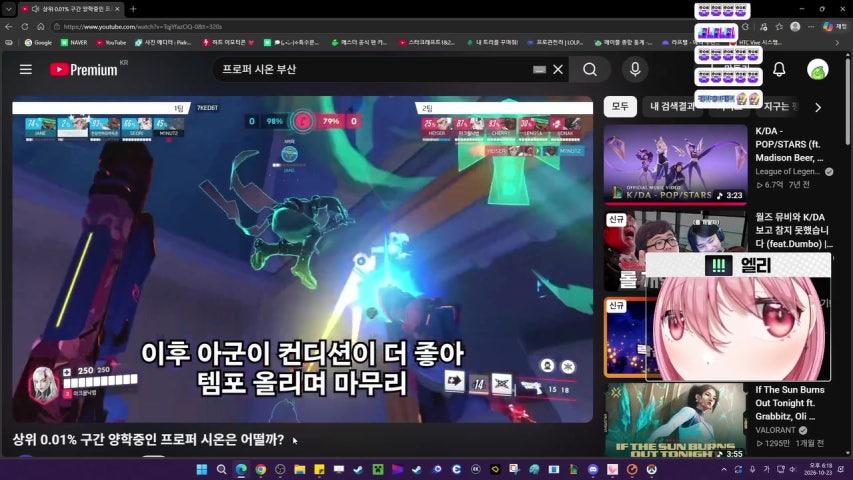Open Discord from the taskbar
This screenshot has width=853, height=480.
point(593,469)
